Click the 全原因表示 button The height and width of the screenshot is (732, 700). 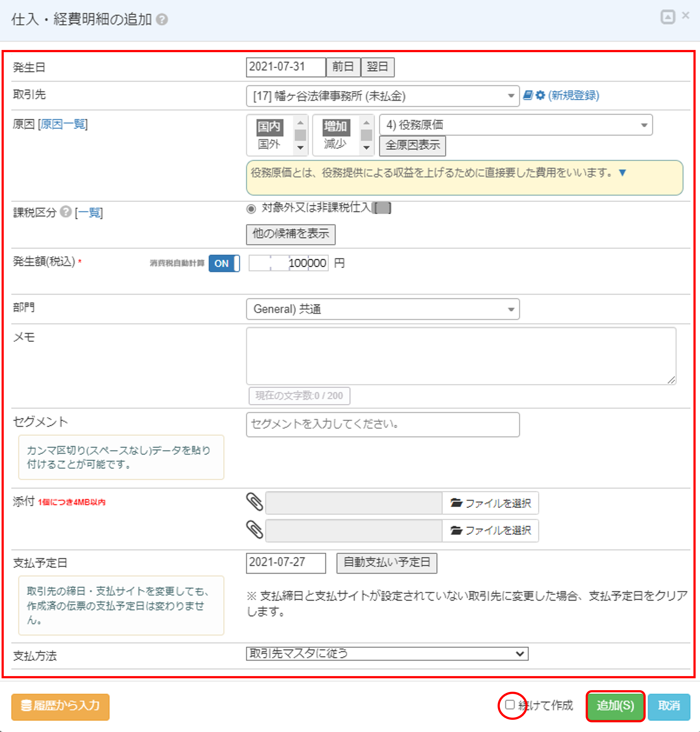413,146
